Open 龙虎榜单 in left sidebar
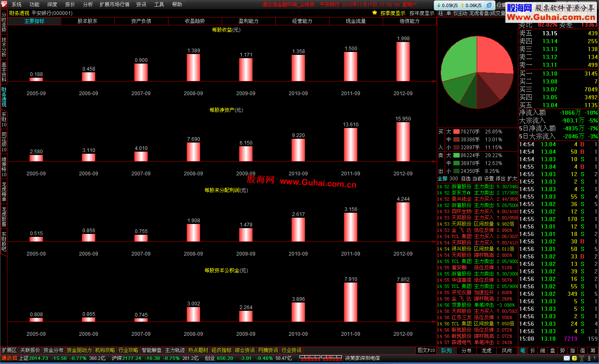 pos(4,192)
